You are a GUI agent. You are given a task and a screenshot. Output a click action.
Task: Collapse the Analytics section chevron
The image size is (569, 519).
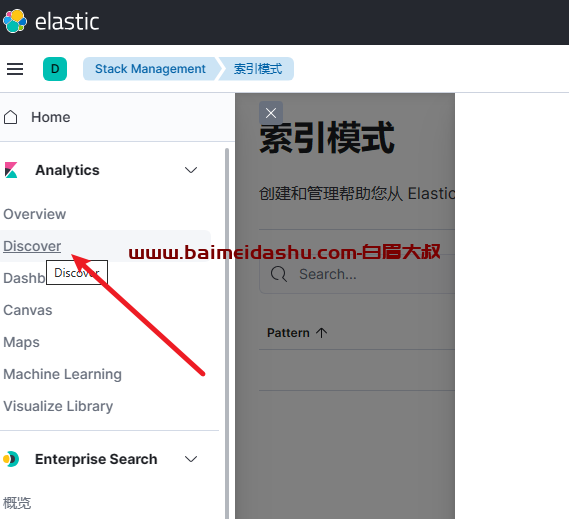click(x=191, y=170)
